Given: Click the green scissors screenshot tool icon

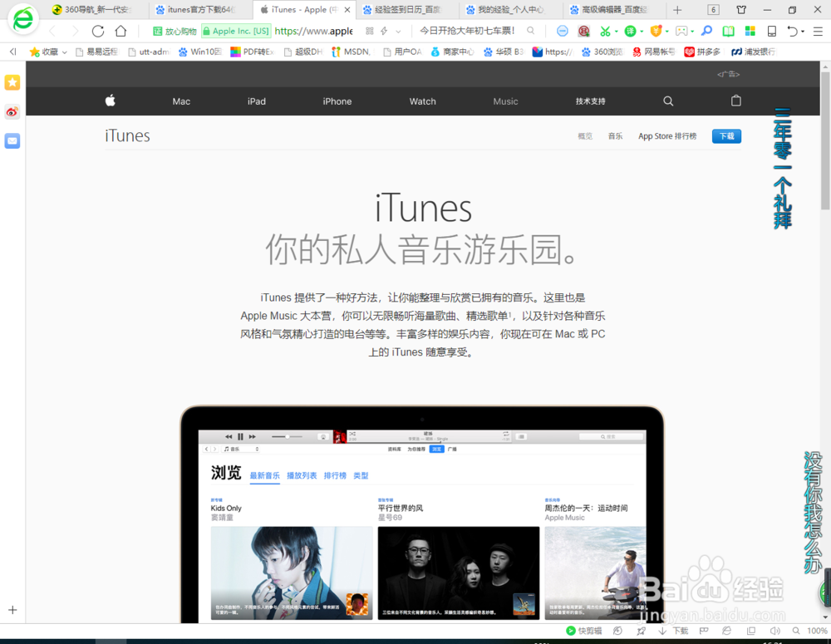Looking at the screenshot, I should [605, 32].
